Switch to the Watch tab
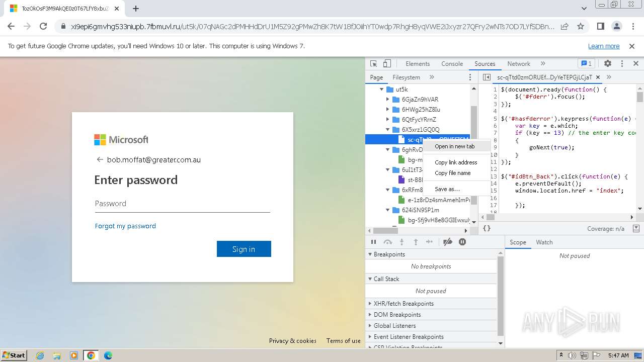644x362 pixels. (544, 242)
